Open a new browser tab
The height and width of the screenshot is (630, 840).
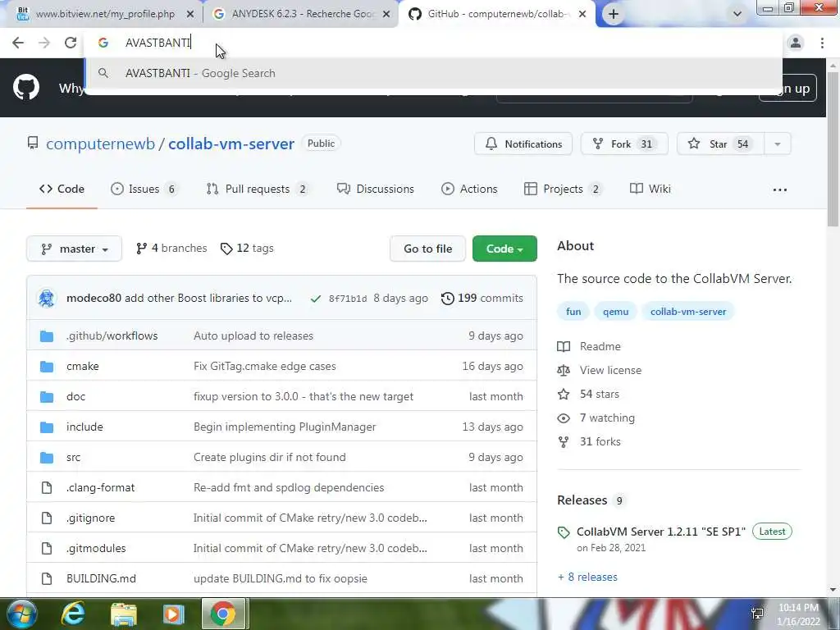[614, 14]
